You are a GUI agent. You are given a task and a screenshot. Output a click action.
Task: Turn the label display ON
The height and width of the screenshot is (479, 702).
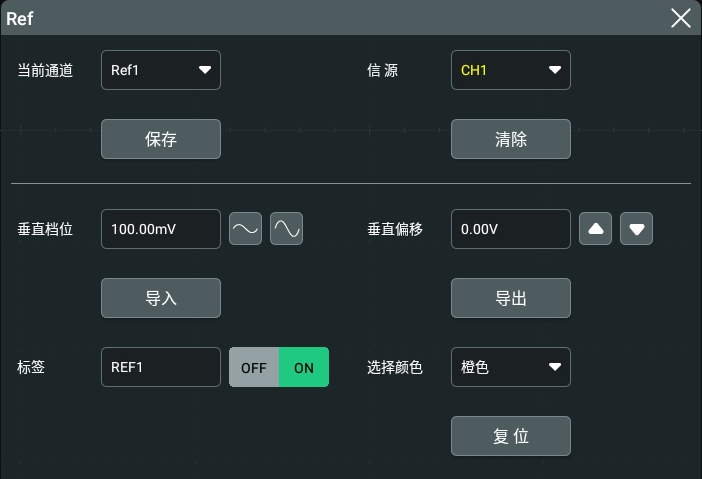coord(304,367)
